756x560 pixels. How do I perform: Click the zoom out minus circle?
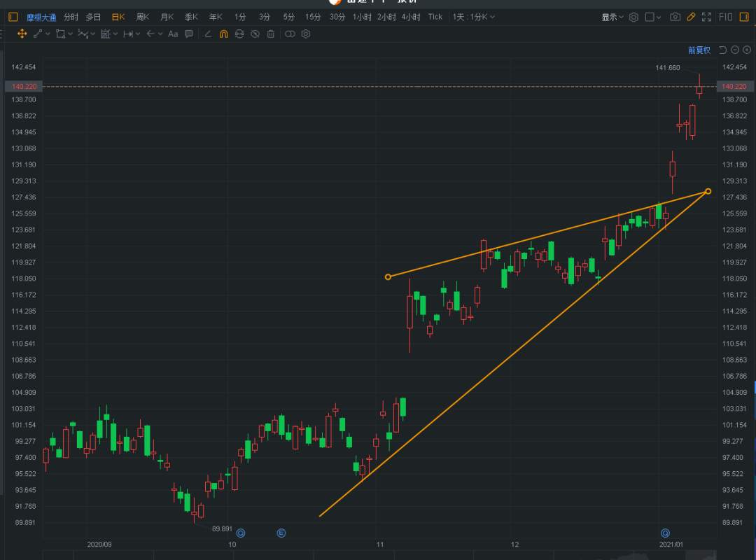tap(735, 50)
